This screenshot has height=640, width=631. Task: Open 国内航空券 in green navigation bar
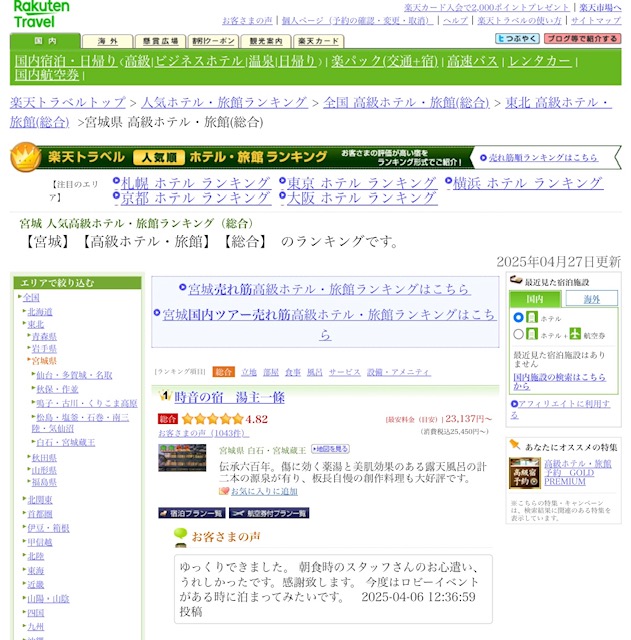pos(47,75)
